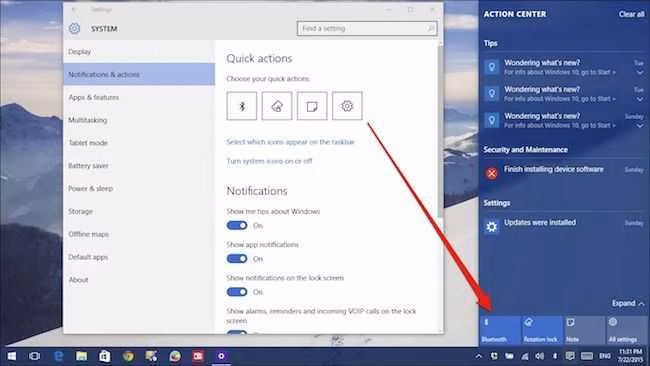Open Apps & features settings
This screenshot has height=366, width=650.
coord(139,97)
